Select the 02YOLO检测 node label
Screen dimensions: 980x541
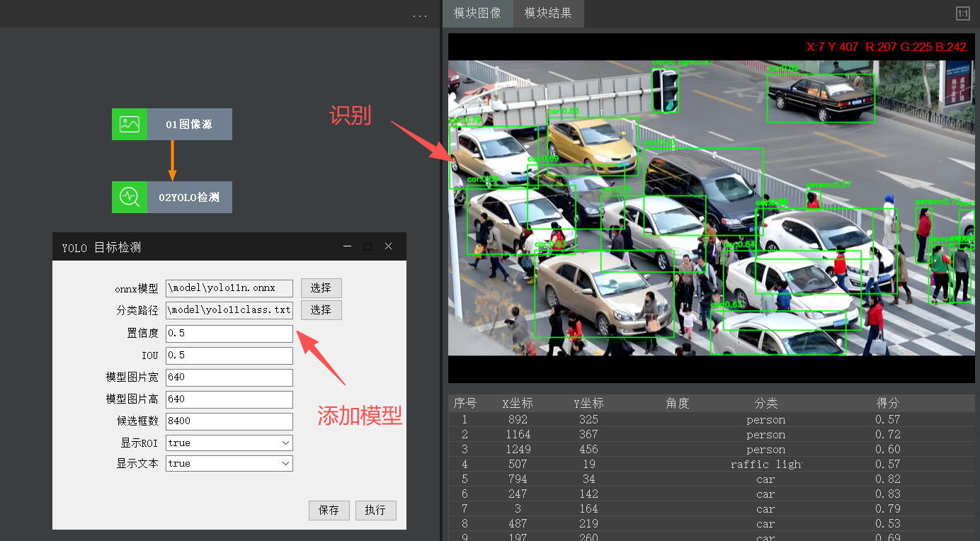pos(189,198)
